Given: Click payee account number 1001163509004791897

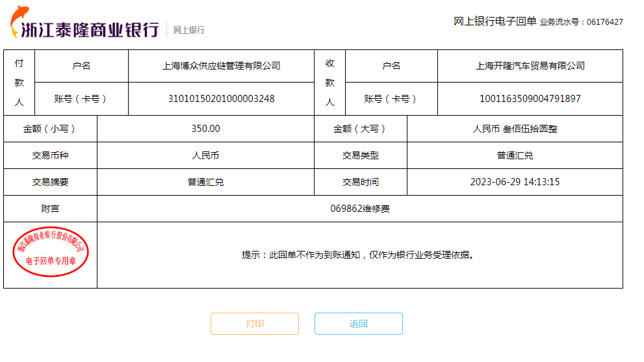Looking at the screenshot, I should click(530, 99).
